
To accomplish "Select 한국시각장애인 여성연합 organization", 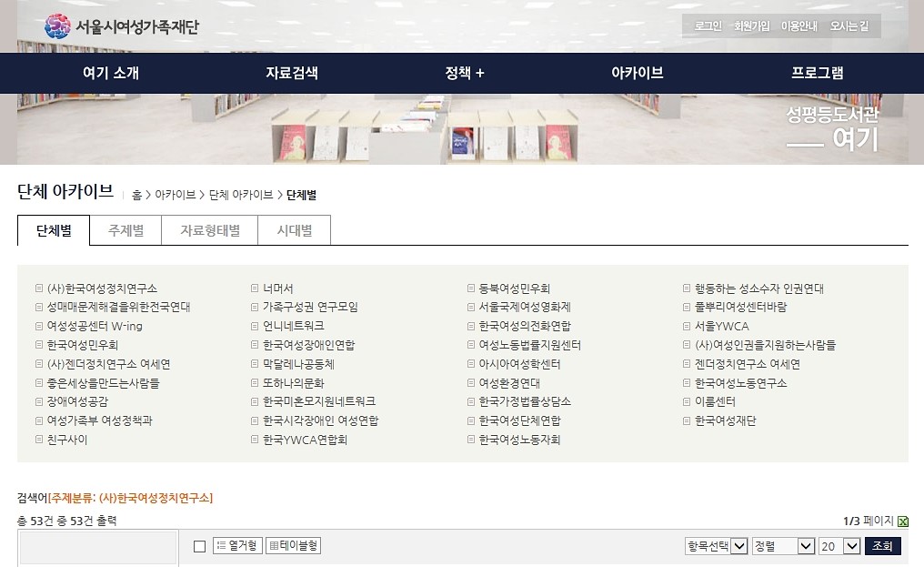I will [x=320, y=420].
